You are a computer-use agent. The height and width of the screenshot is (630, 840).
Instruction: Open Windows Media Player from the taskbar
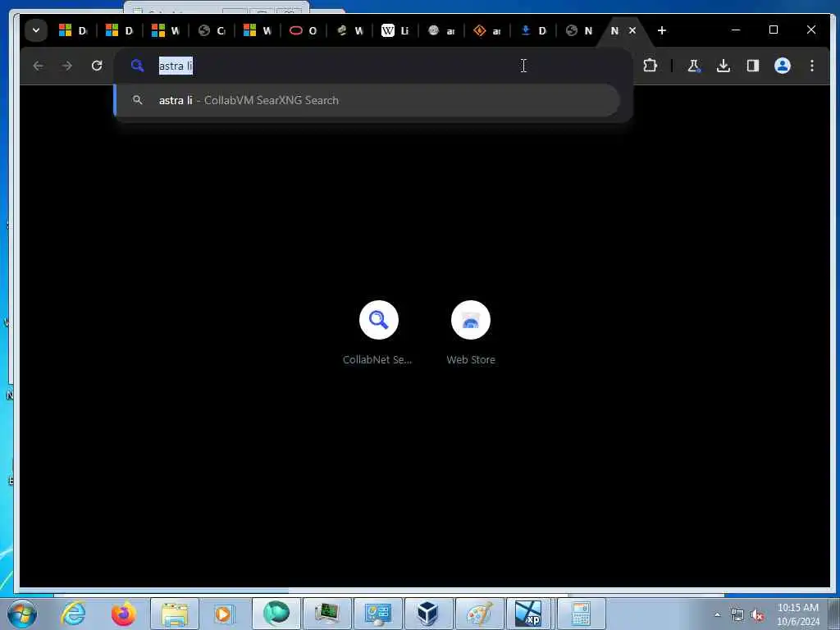224,614
